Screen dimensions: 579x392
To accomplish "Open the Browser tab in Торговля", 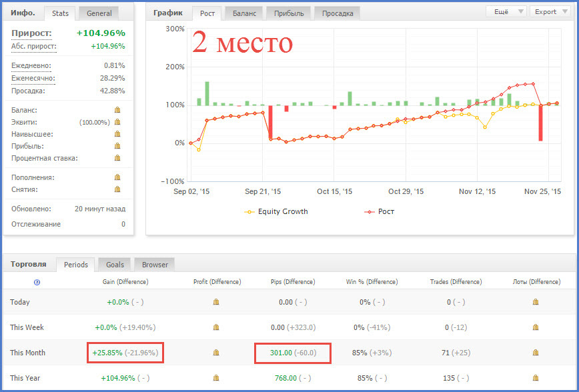I will 155,265.
